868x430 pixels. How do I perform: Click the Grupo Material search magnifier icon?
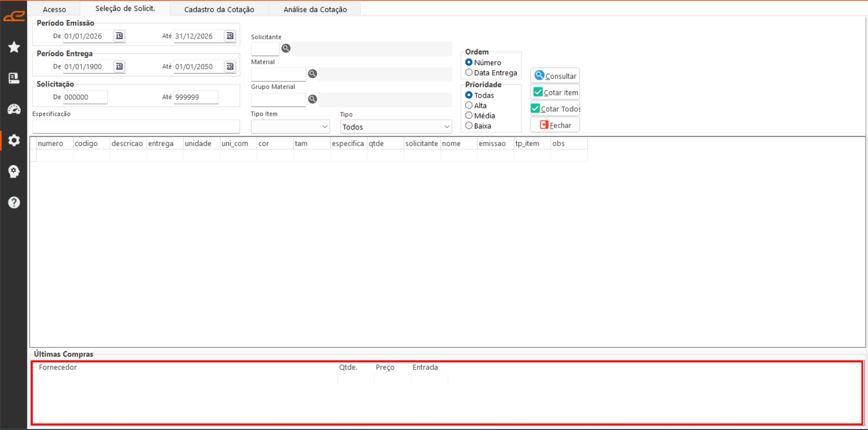(312, 99)
